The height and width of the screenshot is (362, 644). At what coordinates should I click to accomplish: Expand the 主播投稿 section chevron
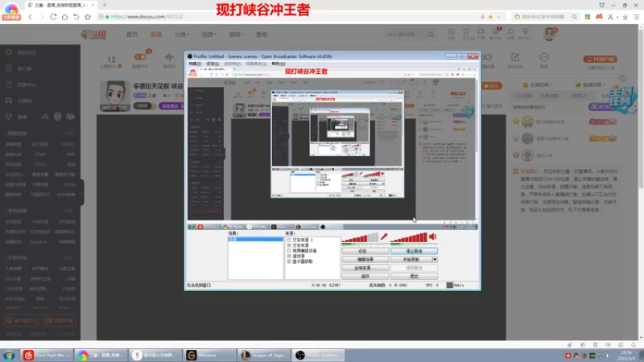pos(551,85)
